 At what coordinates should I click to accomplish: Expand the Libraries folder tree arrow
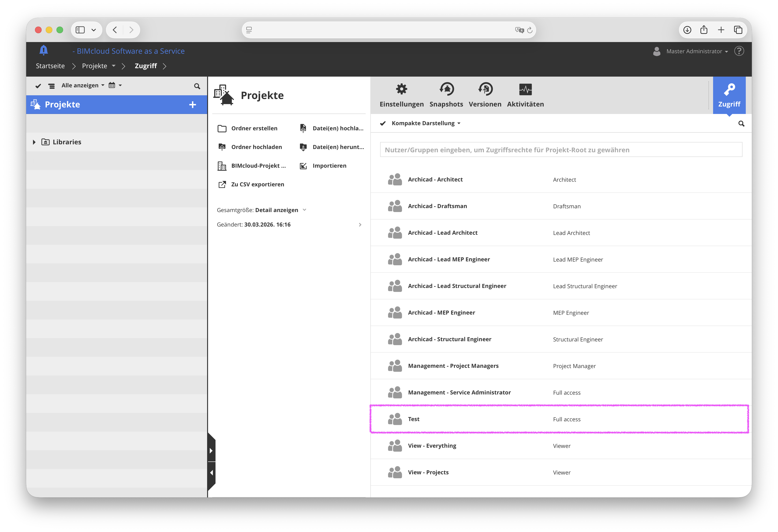[34, 142]
